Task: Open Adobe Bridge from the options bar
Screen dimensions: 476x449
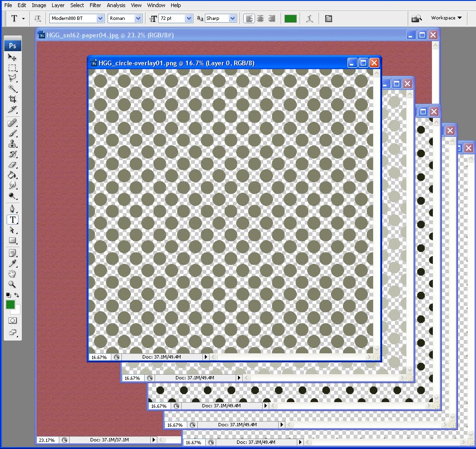Action: (x=416, y=18)
